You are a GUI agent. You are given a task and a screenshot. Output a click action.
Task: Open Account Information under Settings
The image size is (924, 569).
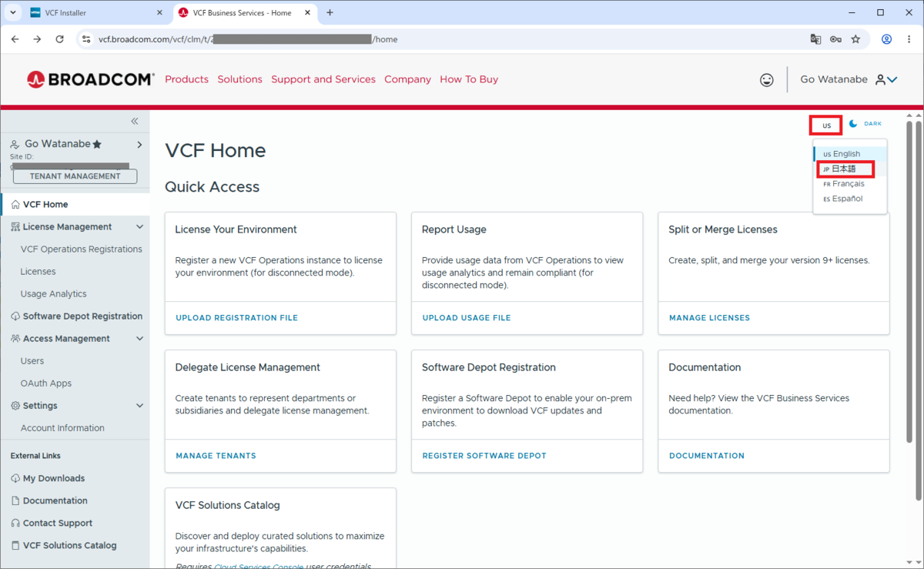(62, 428)
